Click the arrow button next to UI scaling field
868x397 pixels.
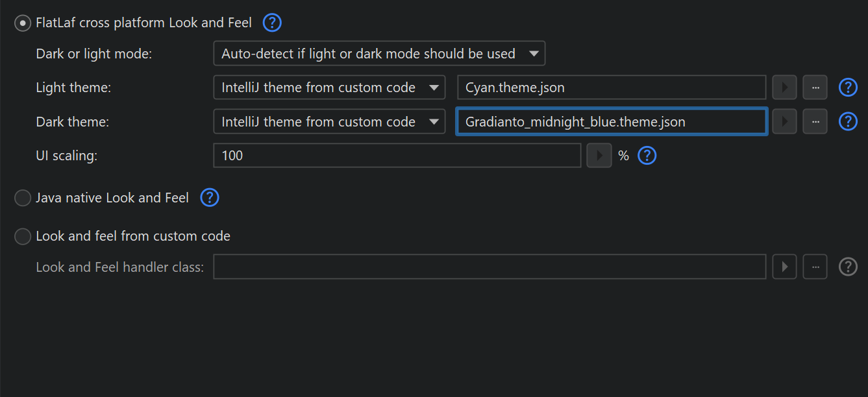(x=599, y=156)
